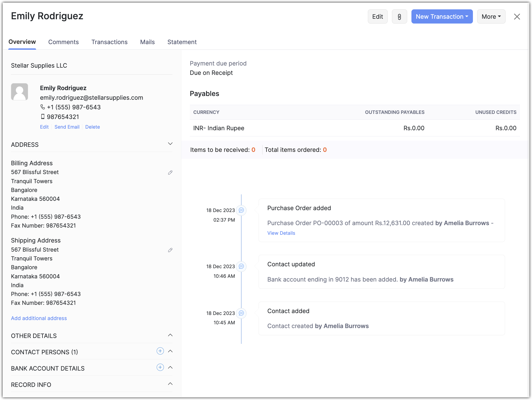
Task: Click Add additional address link
Action: click(39, 318)
